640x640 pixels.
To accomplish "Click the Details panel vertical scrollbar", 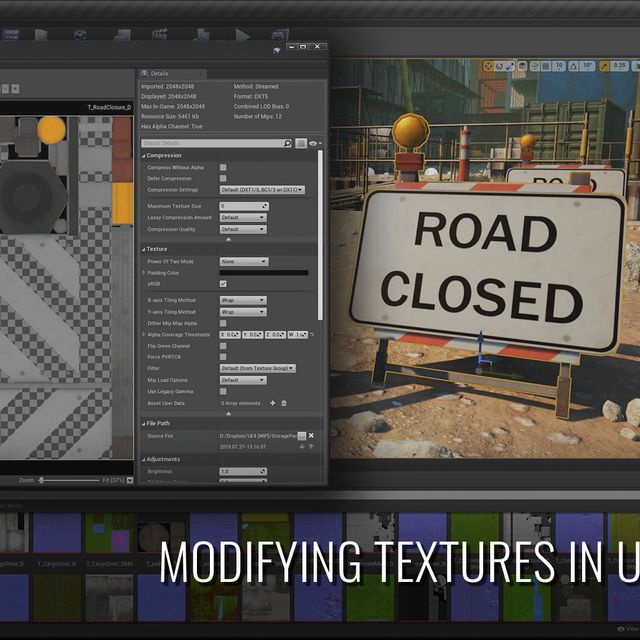I will (x=320, y=235).
